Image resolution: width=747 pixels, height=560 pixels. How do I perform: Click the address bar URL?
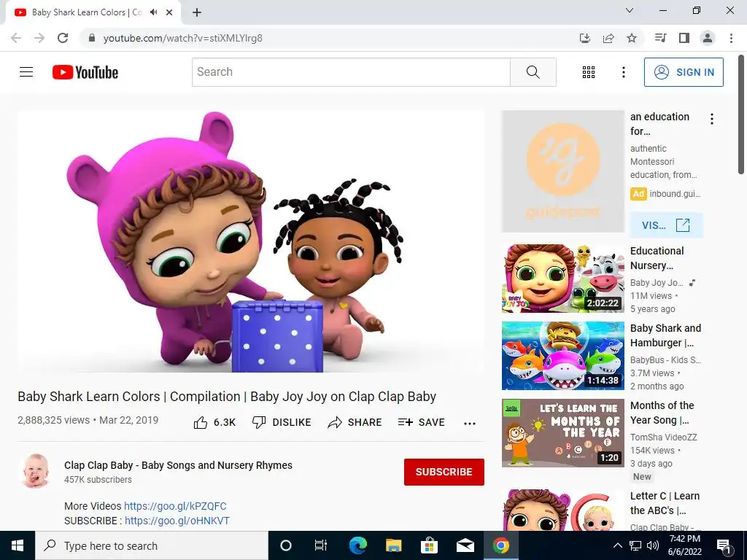point(182,38)
